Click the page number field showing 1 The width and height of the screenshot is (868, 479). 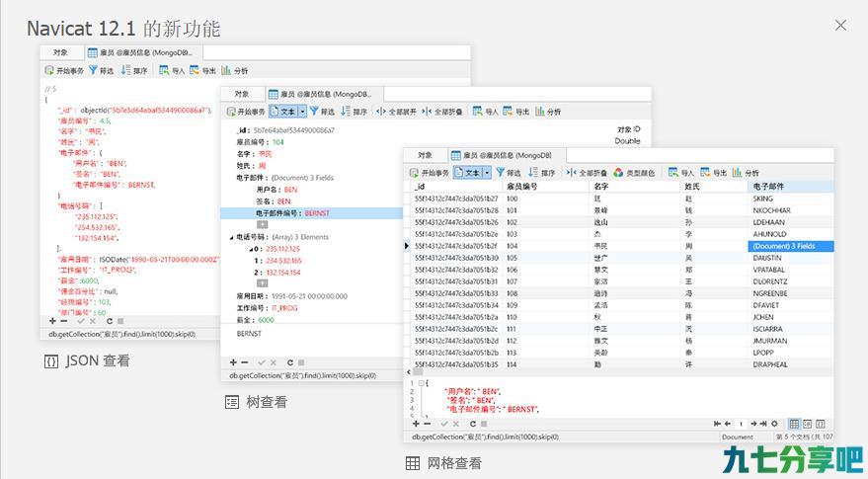741,424
